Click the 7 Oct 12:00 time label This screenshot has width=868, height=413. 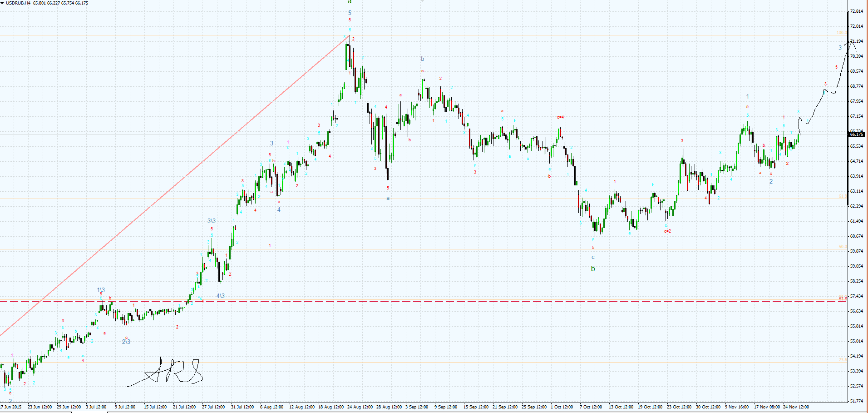click(591, 407)
